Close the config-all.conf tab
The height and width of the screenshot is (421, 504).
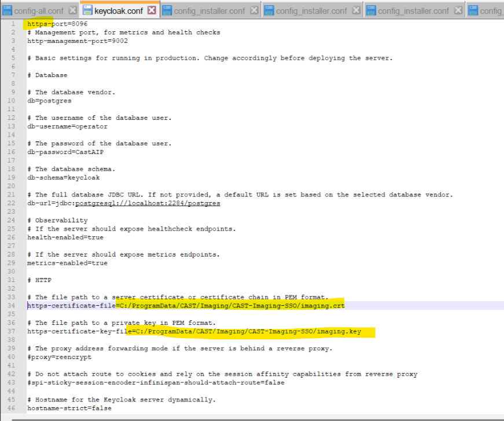pyautogui.click(x=72, y=10)
